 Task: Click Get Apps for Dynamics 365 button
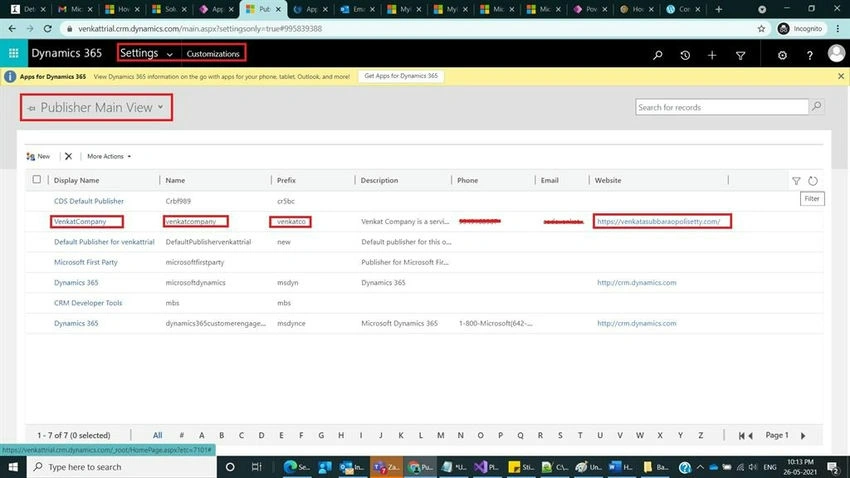tap(401, 76)
